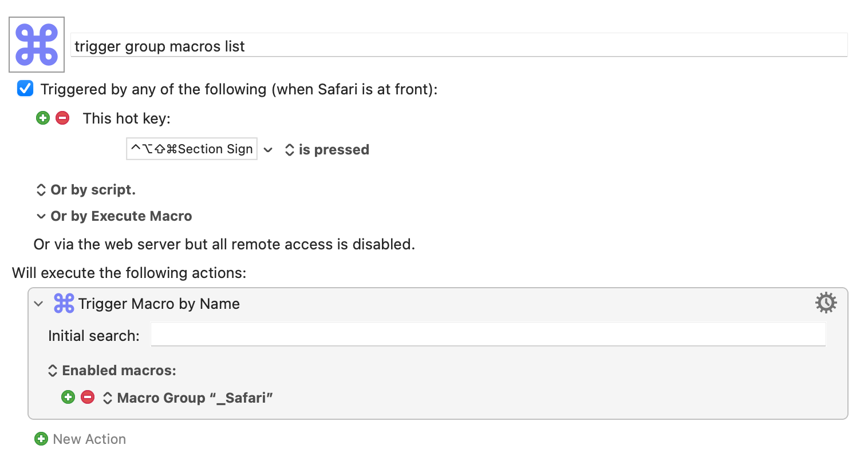
Task: Open the Enabled macros popup menu
Action: coord(112,371)
